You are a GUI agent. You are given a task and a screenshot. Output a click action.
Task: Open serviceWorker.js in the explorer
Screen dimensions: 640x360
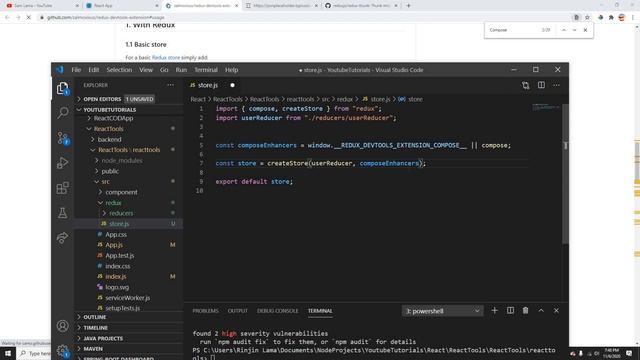pyautogui.click(x=127, y=298)
